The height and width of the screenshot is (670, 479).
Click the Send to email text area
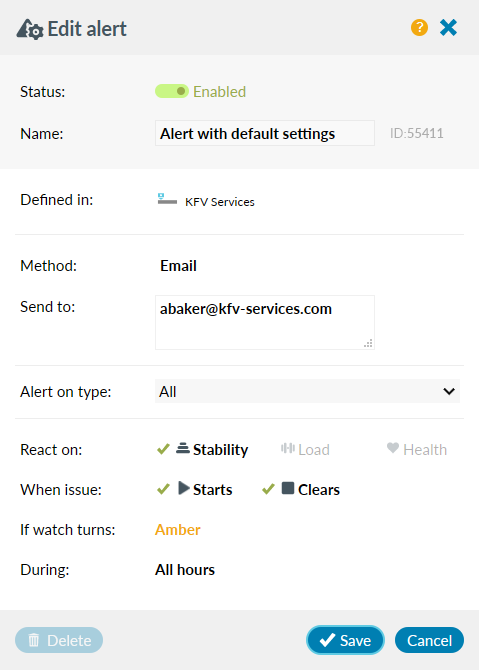click(x=265, y=323)
